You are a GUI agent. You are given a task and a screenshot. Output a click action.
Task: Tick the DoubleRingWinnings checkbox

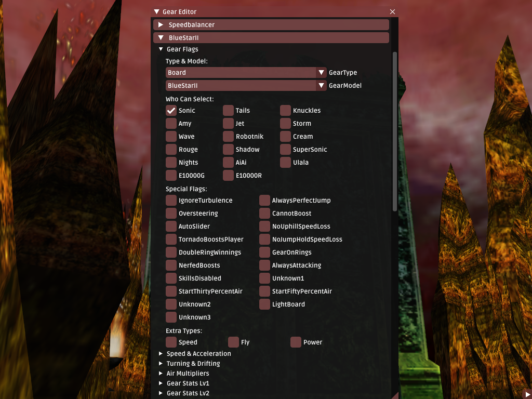(171, 252)
